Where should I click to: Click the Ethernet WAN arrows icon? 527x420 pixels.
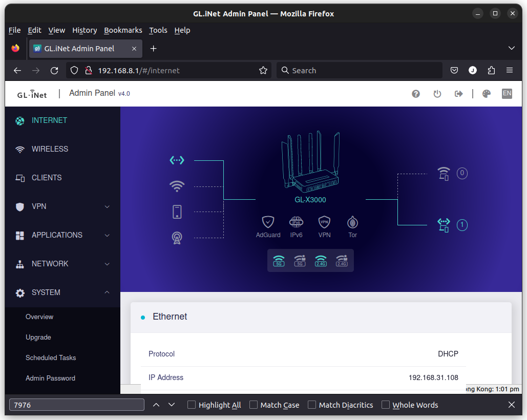pyautogui.click(x=177, y=160)
